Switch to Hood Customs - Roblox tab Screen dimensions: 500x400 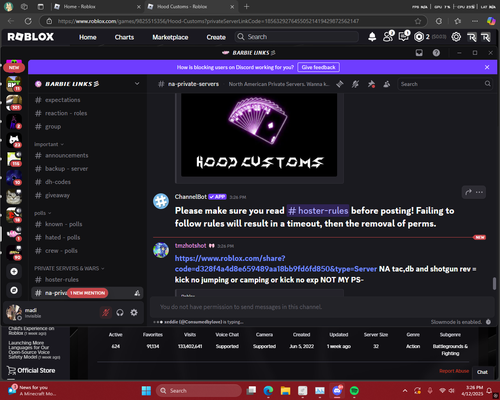click(192, 7)
